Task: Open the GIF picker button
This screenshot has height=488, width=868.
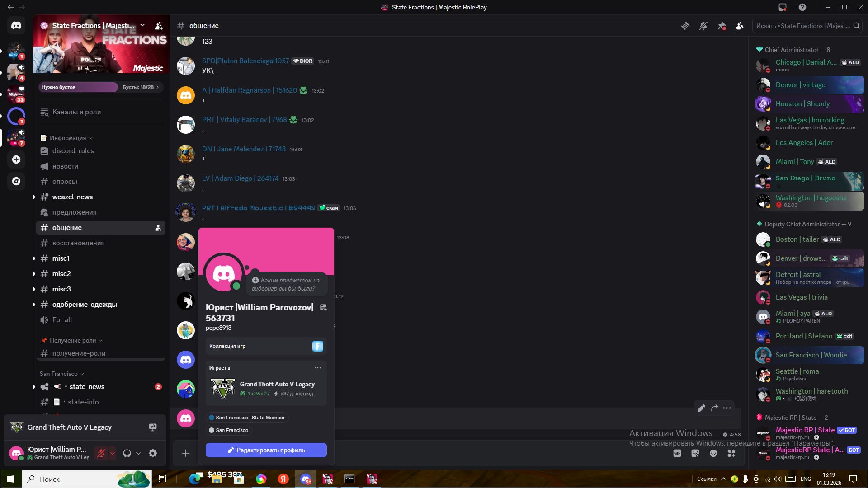Action: pyautogui.click(x=677, y=453)
